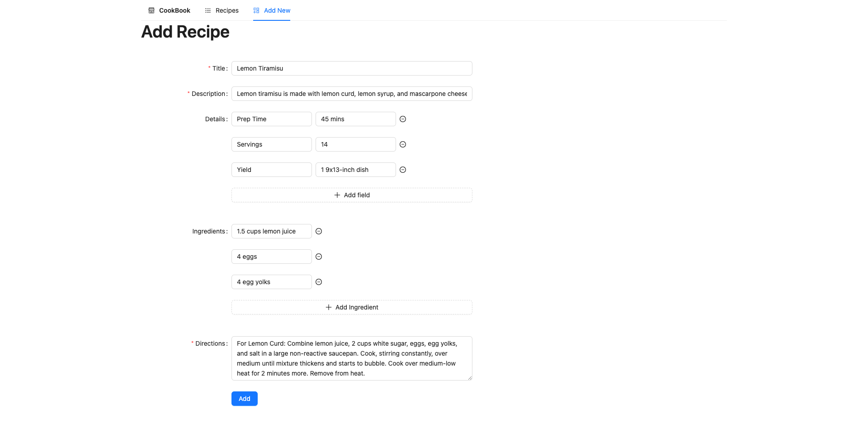Click the 4 egg yolks ingredient field
Image resolution: width=868 pixels, height=438 pixels.
point(272,282)
